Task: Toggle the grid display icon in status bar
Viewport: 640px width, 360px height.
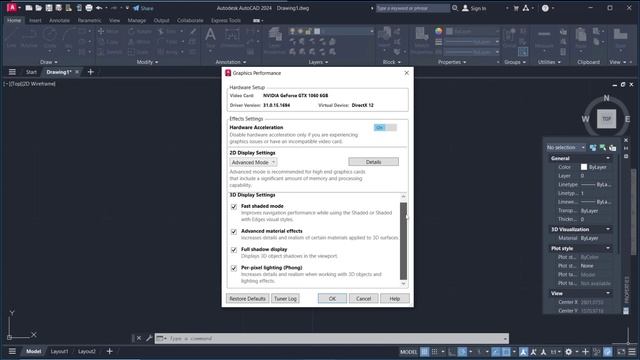Action: [x=424, y=351]
